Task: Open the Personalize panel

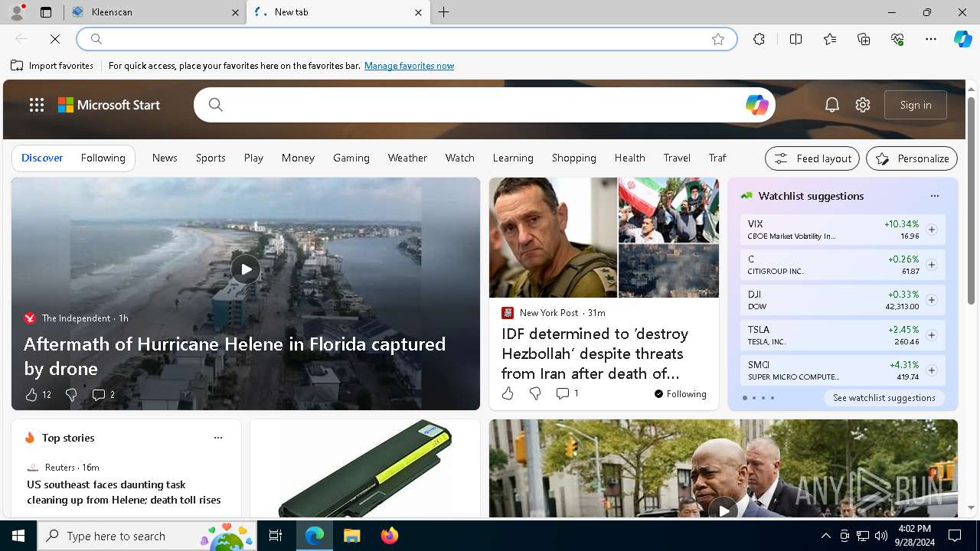Action: pyautogui.click(x=912, y=158)
